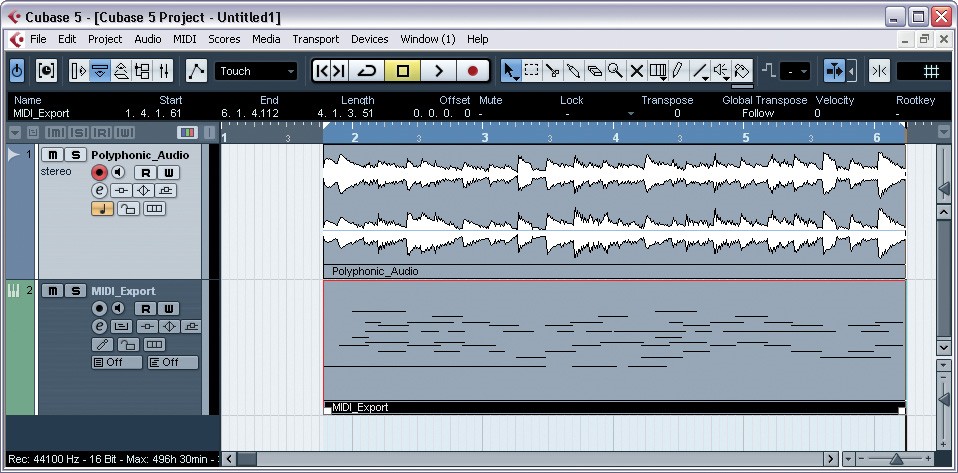Select the Object Selection arrow tool
The image size is (958, 473).
(510, 71)
